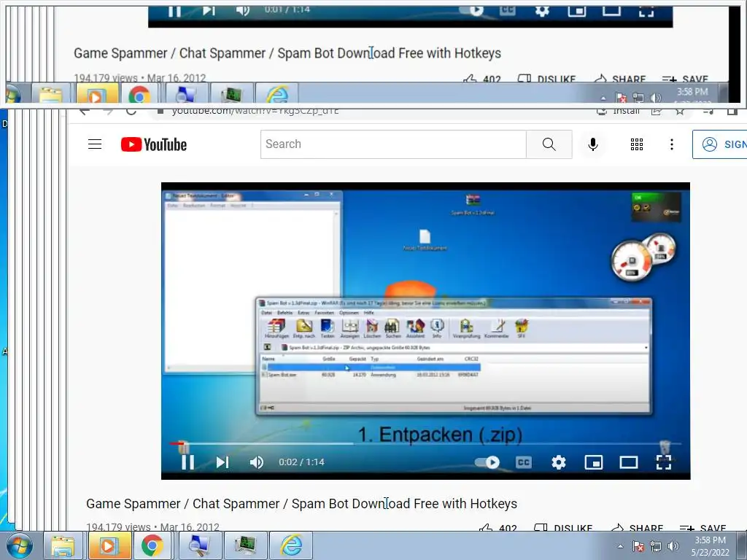The width and height of the screenshot is (747, 560).
Task: Click next-video button in upper strip
Action: tap(209, 10)
